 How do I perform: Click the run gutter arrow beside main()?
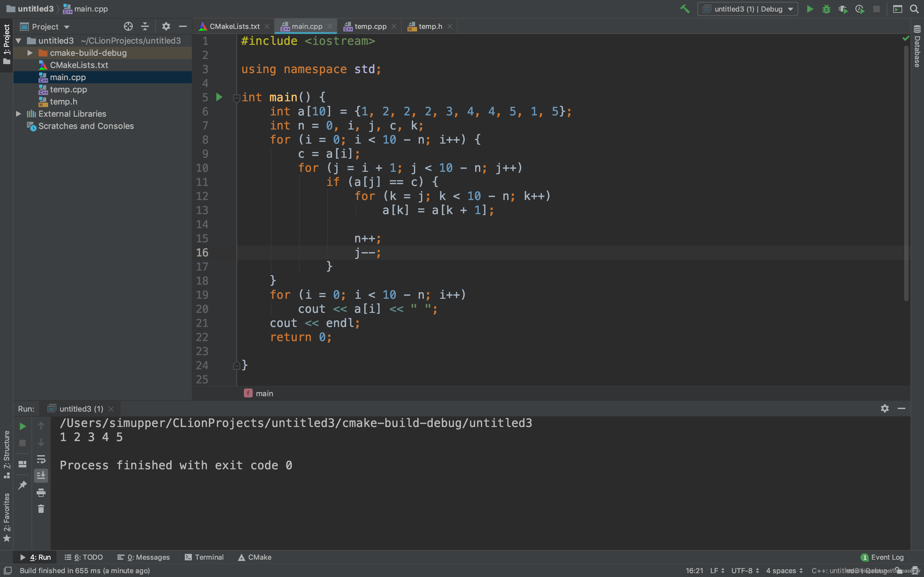pos(219,97)
